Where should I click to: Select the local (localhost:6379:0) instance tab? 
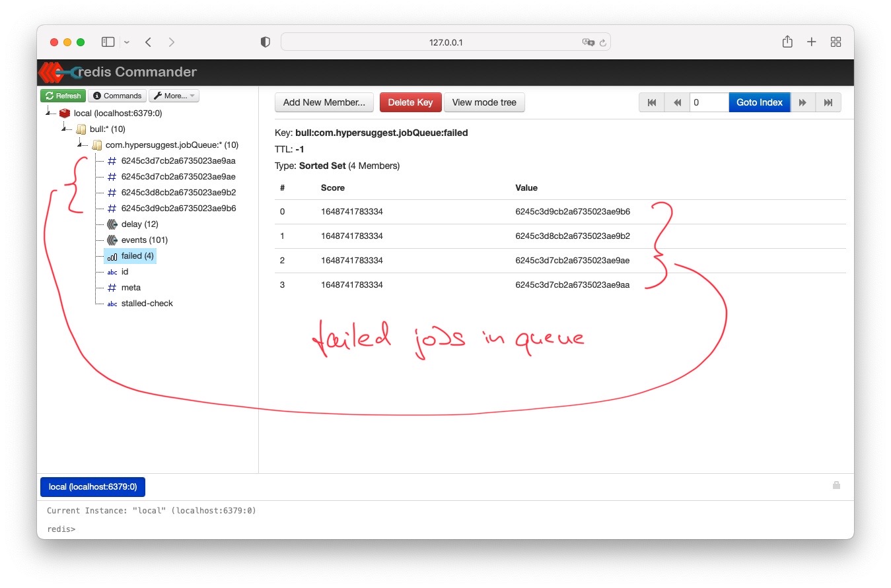(x=92, y=487)
